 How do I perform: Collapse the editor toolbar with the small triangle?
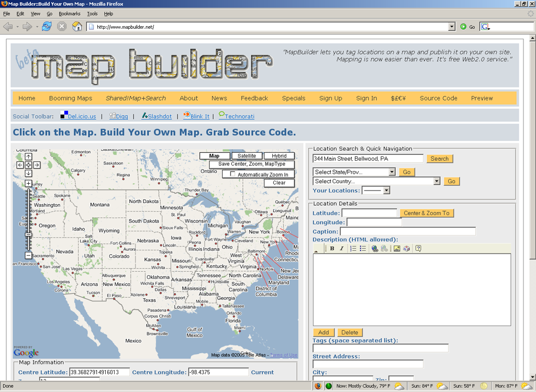(316, 251)
